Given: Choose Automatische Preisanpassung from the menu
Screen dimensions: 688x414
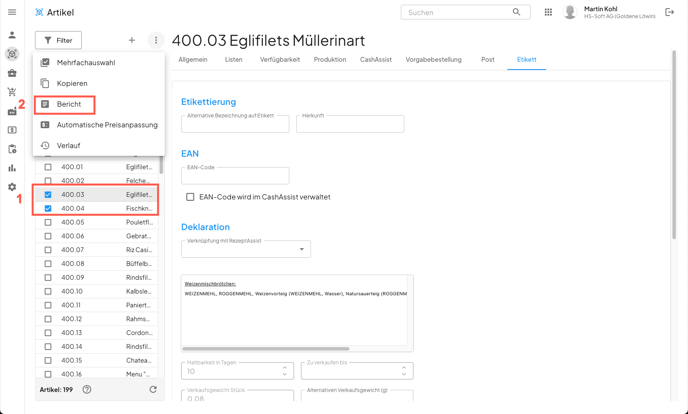Looking at the screenshot, I should [99, 125].
